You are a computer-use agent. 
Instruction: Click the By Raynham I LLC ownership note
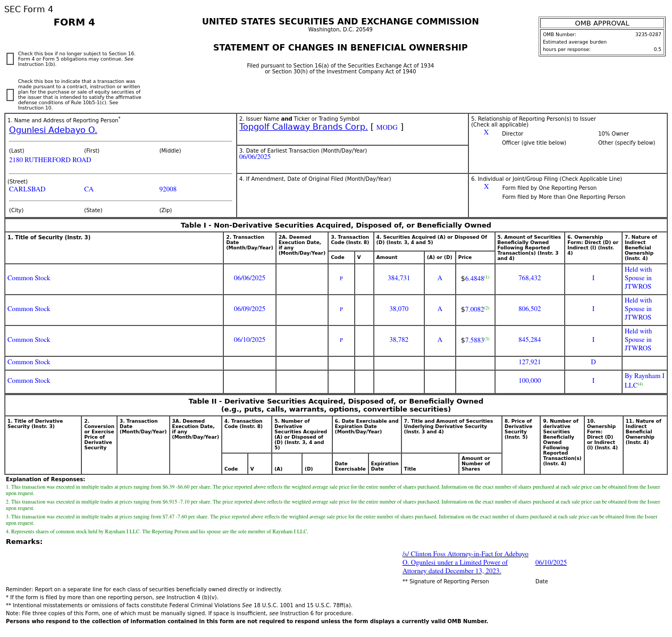click(x=644, y=380)
